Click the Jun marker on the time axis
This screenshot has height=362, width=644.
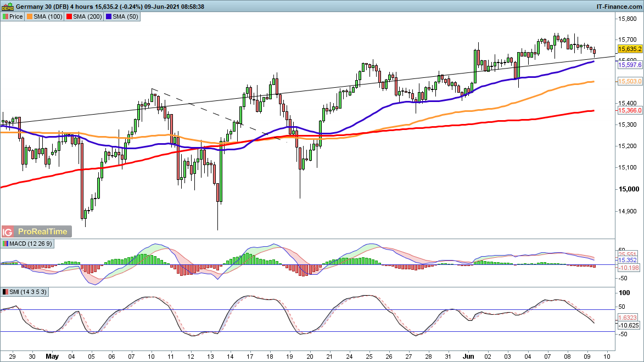(471, 355)
